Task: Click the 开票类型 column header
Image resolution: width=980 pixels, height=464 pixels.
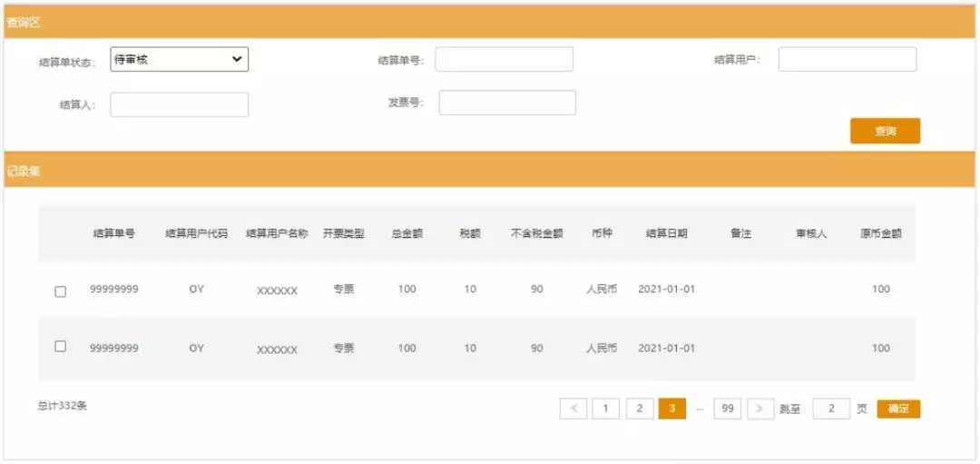Action: [344, 234]
